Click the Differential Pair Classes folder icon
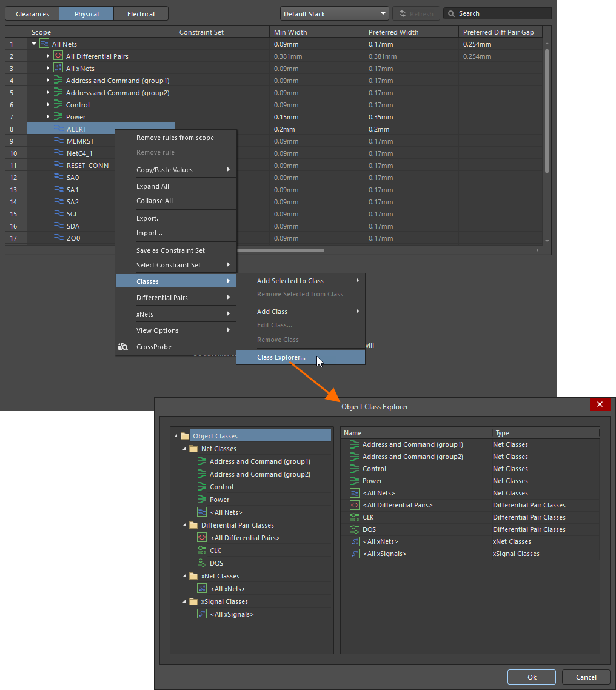This screenshot has width=616, height=690. point(193,526)
